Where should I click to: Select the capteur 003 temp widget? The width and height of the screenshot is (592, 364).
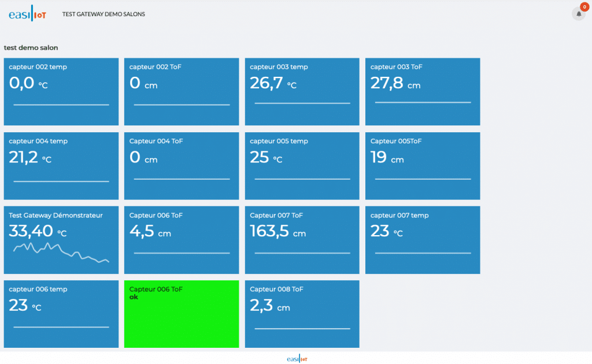302,91
